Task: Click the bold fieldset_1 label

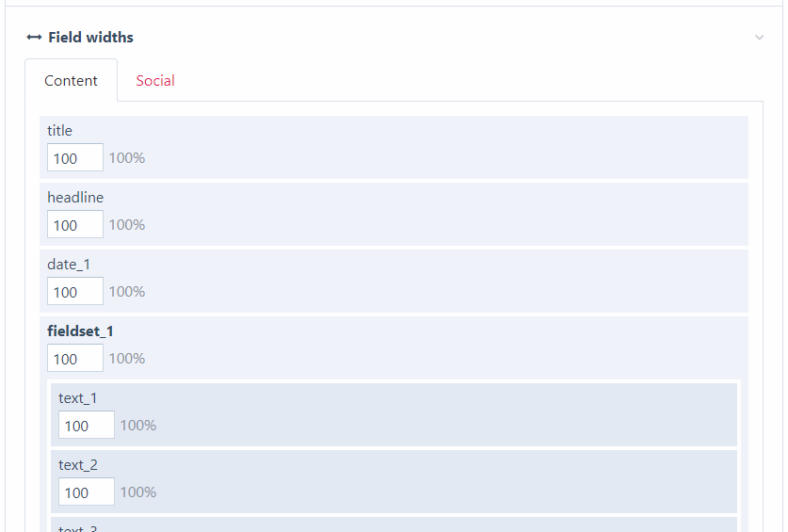Action: tap(80, 331)
